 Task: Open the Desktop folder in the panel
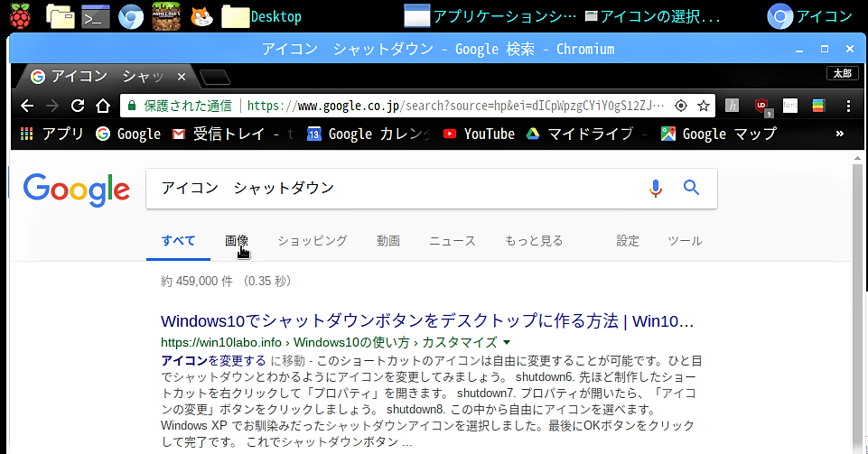[x=261, y=16]
